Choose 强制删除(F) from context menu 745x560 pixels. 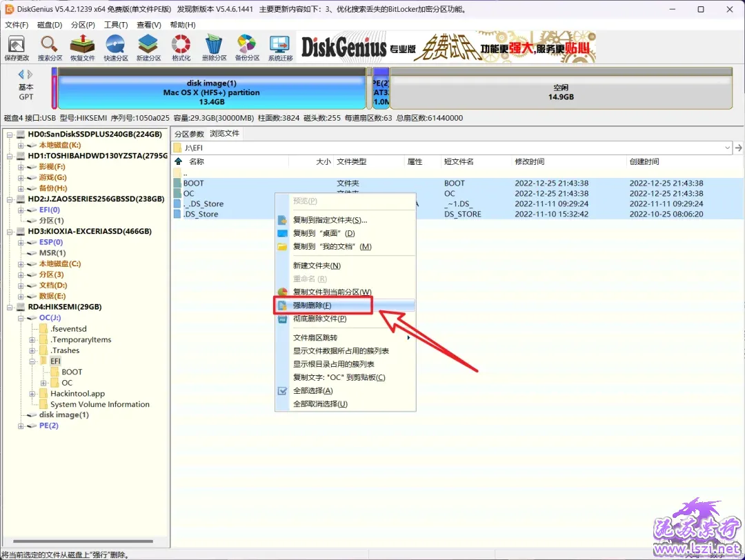point(346,306)
